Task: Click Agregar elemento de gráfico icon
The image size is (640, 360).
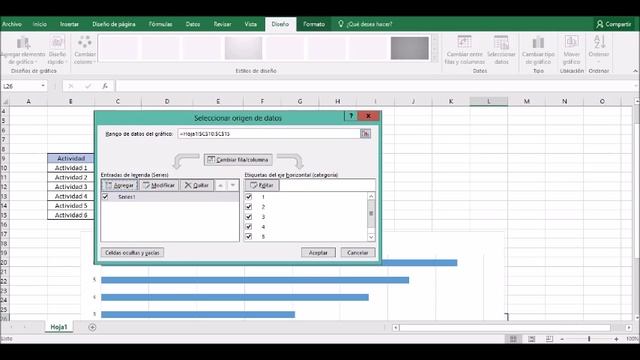Action: point(23,50)
